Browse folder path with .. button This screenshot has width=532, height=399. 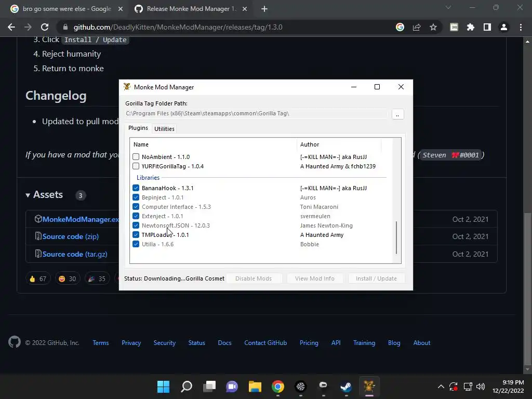pyautogui.click(x=397, y=114)
